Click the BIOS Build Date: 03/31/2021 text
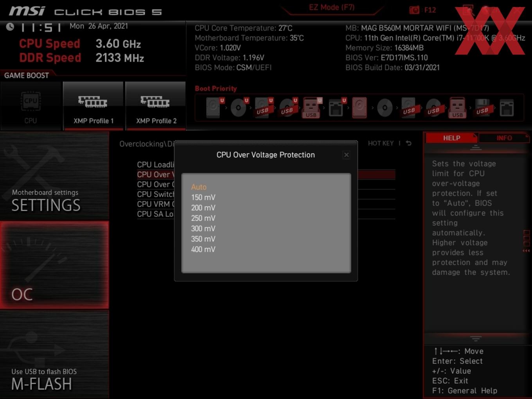 (x=392, y=68)
